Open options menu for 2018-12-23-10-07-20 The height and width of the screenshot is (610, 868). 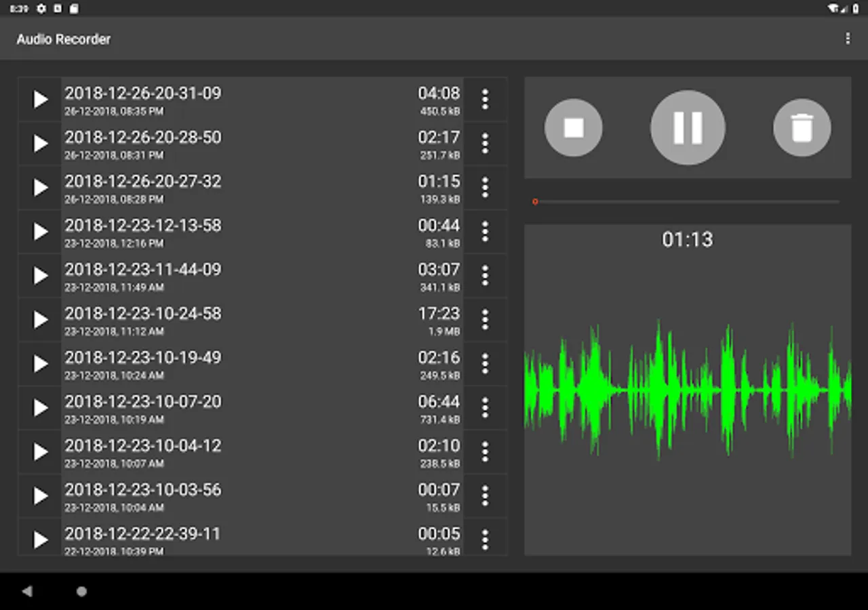click(485, 408)
